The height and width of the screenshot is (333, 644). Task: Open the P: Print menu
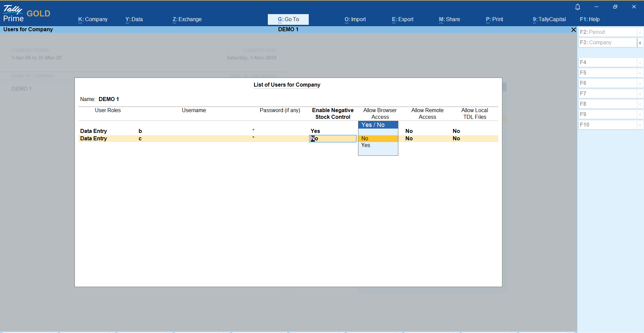point(495,19)
